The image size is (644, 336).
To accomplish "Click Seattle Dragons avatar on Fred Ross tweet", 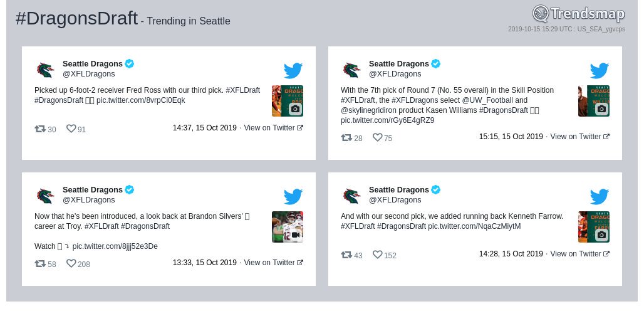I will (x=46, y=70).
